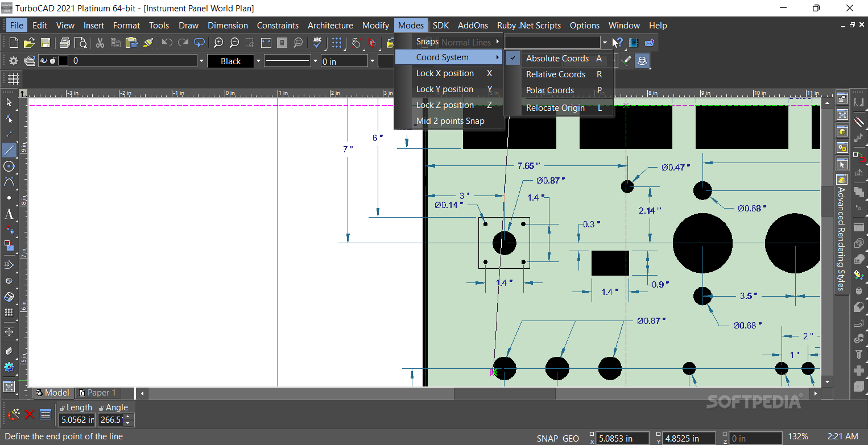868x445 pixels.
Task: Click the gear design director icon
Action: coord(14,61)
